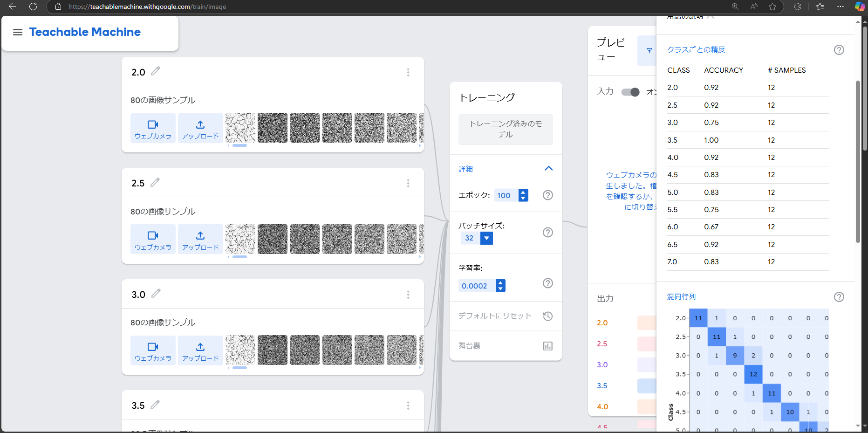The image size is (868, 433).
Task: Collapse the advanced details section
Action: (x=549, y=169)
